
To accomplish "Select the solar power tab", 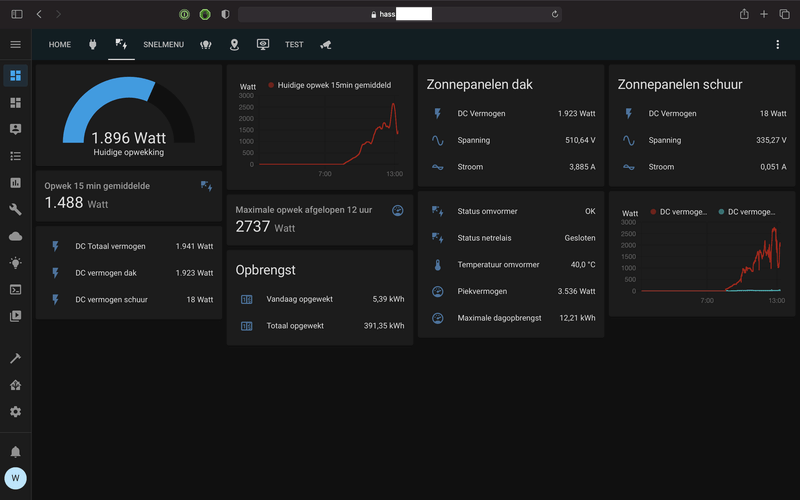I will click(121, 44).
